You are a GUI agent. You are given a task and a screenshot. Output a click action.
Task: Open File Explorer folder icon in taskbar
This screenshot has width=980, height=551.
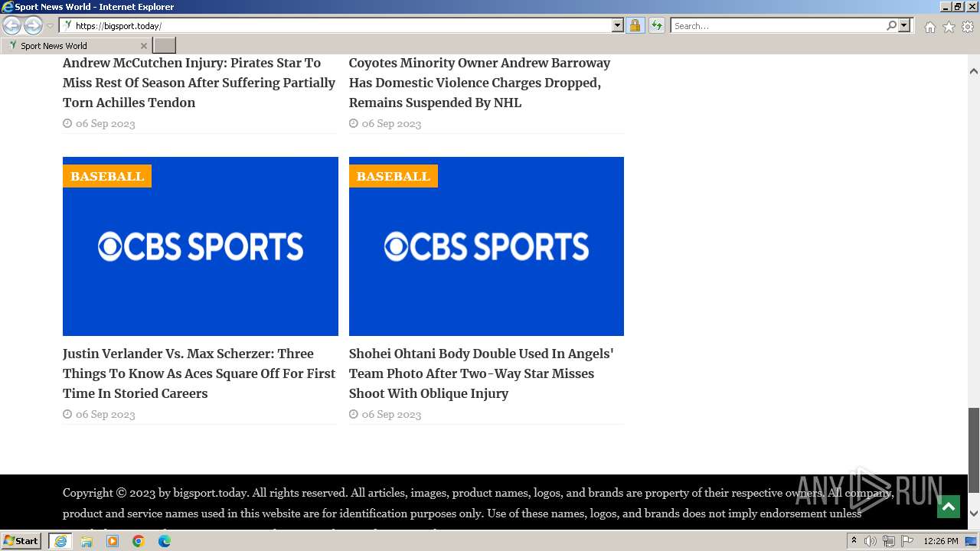(87, 541)
